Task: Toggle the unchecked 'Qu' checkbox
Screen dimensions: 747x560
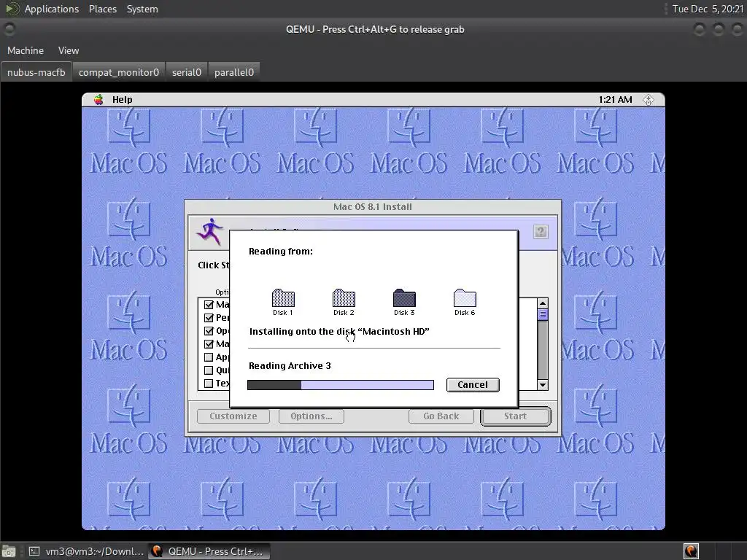Action: click(209, 370)
